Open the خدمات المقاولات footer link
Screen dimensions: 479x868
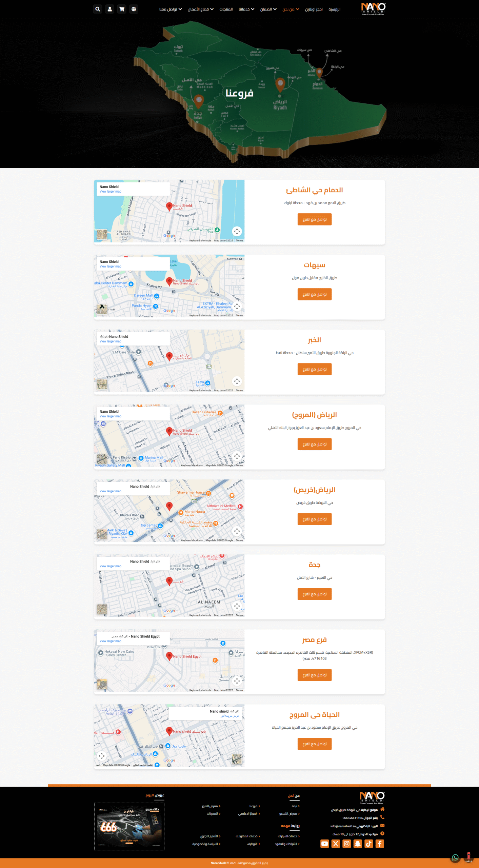pos(248,836)
